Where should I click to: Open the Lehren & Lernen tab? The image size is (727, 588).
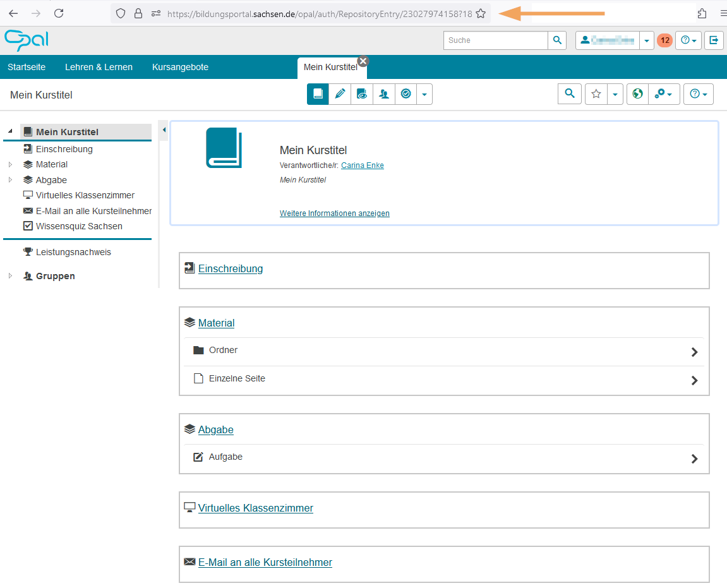[99, 67]
